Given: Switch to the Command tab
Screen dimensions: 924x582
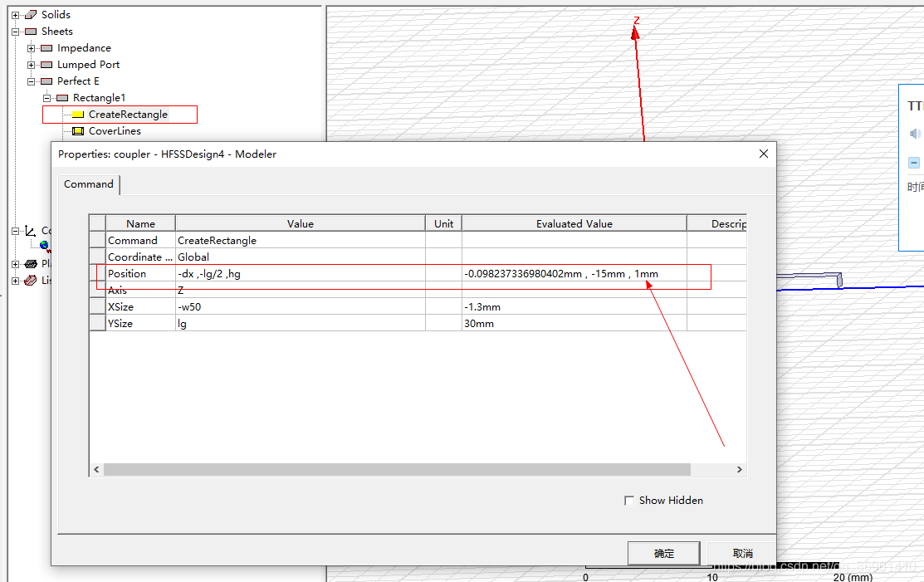Looking at the screenshot, I should (89, 184).
